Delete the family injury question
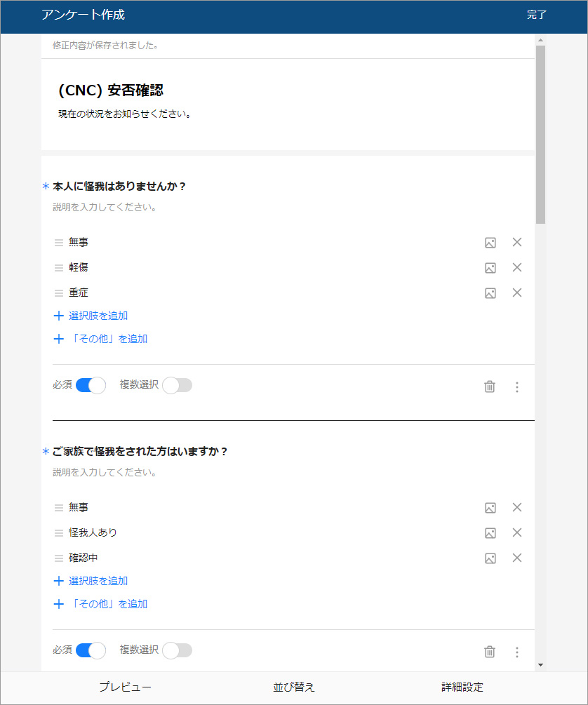Viewport: 588px width, 705px height. tap(490, 652)
